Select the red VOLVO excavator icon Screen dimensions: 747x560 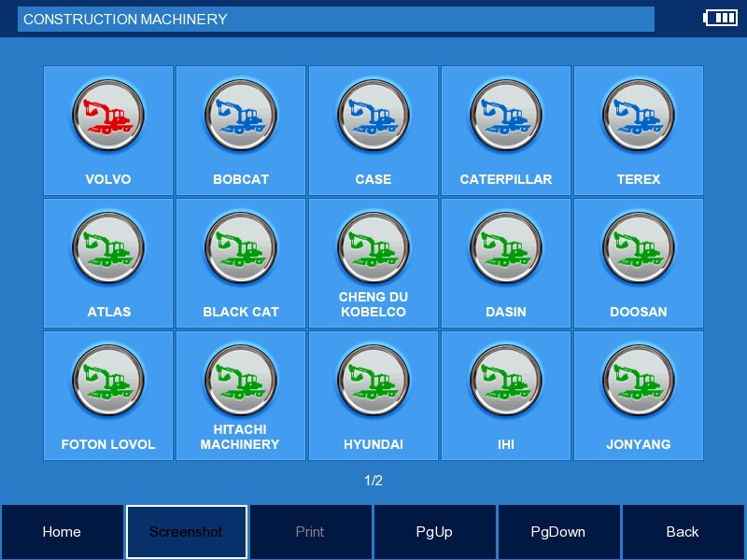(x=108, y=115)
